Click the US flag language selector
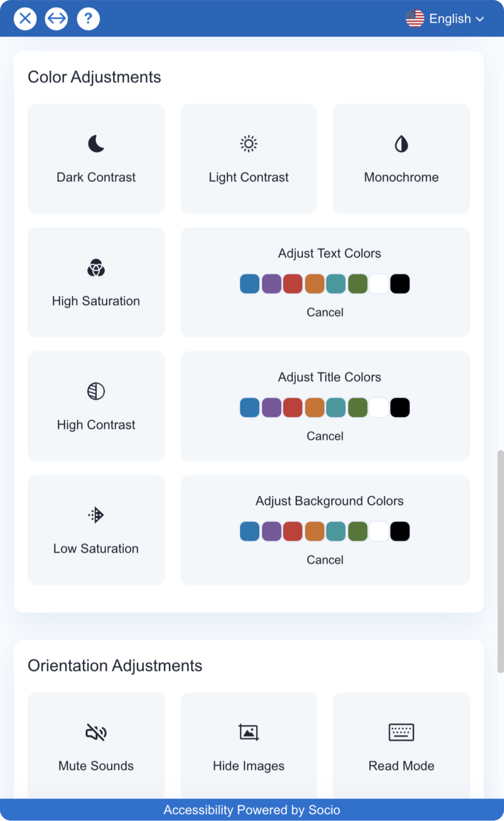The width and height of the screenshot is (504, 821). coord(415,18)
